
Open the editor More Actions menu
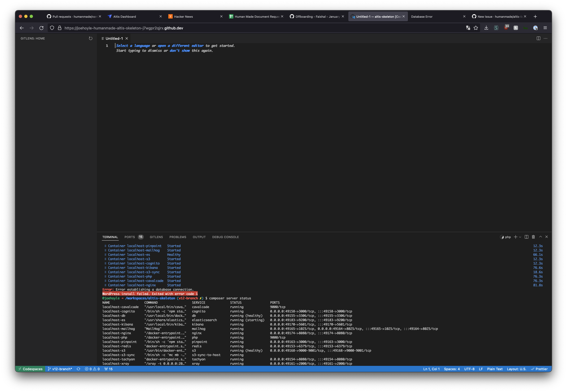coord(545,38)
